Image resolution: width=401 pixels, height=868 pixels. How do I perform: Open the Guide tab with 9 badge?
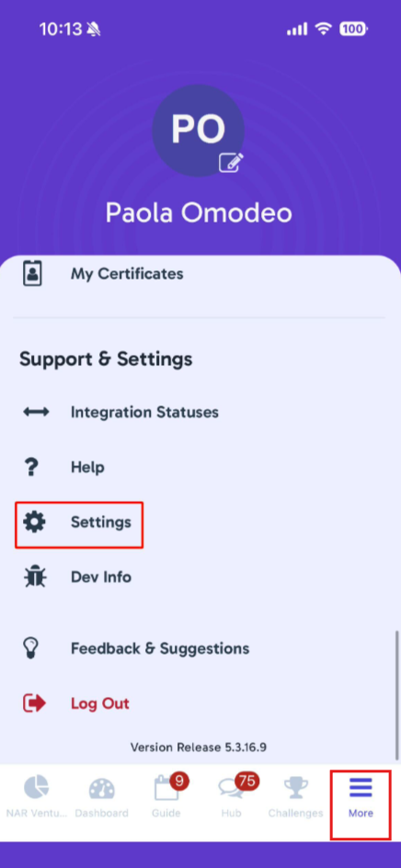166,796
